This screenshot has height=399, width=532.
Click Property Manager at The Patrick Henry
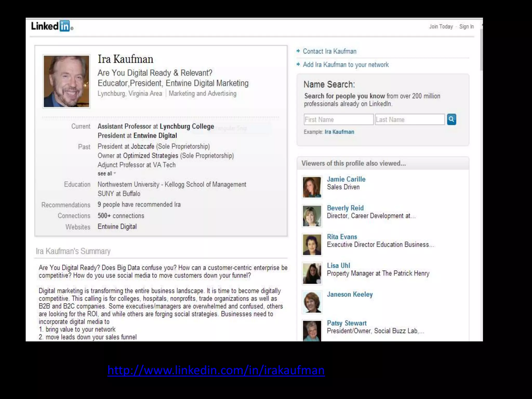378,274
